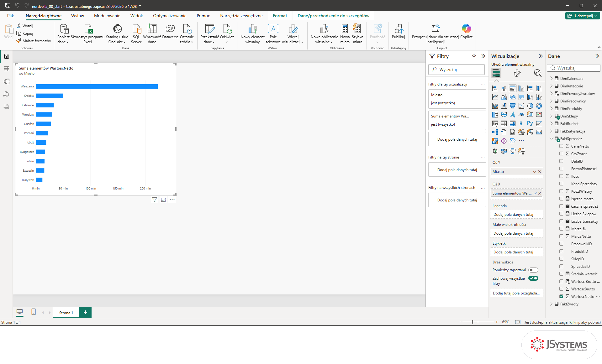Switch to the Format ribbon tab
The image size is (602, 364).
(x=280, y=16)
